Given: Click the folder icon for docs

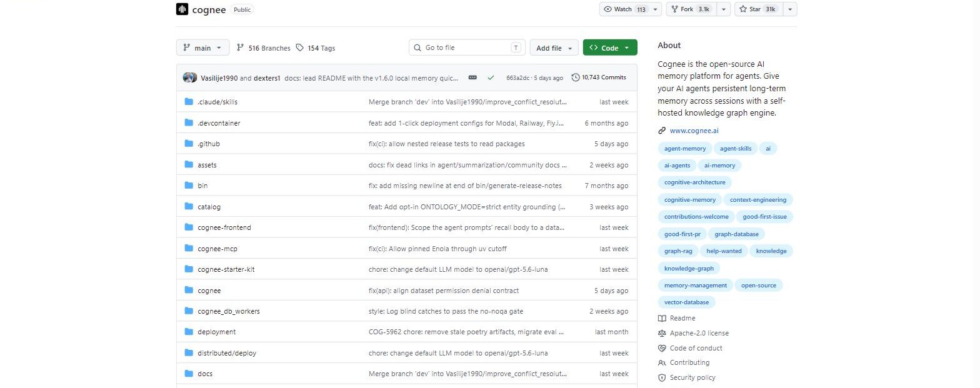Looking at the screenshot, I should point(189,374).
